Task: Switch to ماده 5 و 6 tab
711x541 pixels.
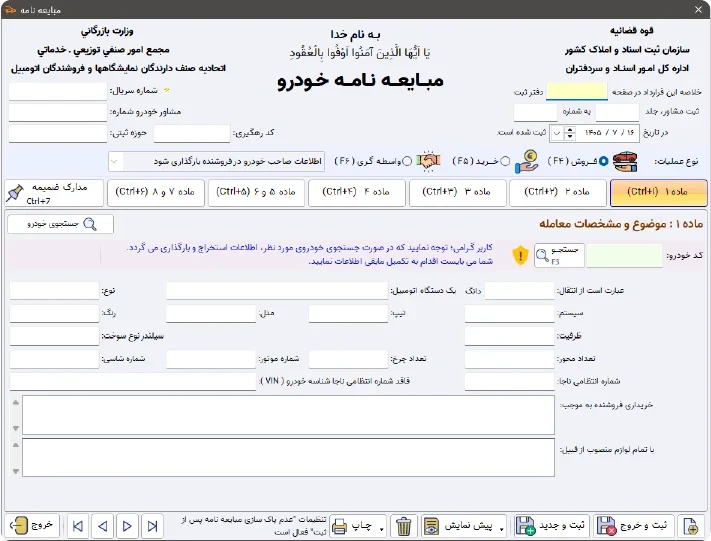Action: (x=256, y=192)
